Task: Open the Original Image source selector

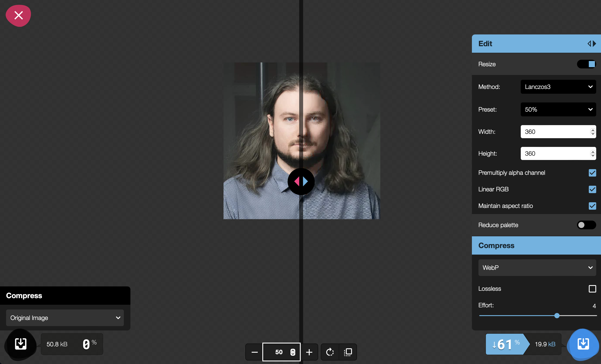Action: pos(65,318)
